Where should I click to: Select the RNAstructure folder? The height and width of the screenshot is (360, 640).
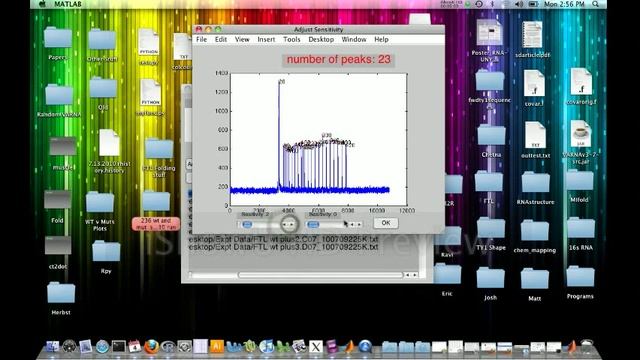[536, 182]
